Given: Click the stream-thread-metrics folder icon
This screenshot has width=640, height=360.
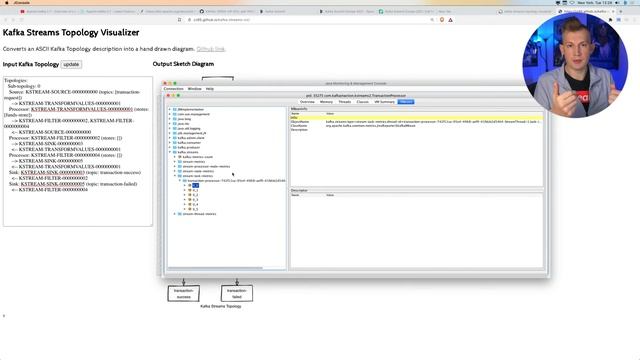Looking at the screenshot, I should [x=180, y=214].
